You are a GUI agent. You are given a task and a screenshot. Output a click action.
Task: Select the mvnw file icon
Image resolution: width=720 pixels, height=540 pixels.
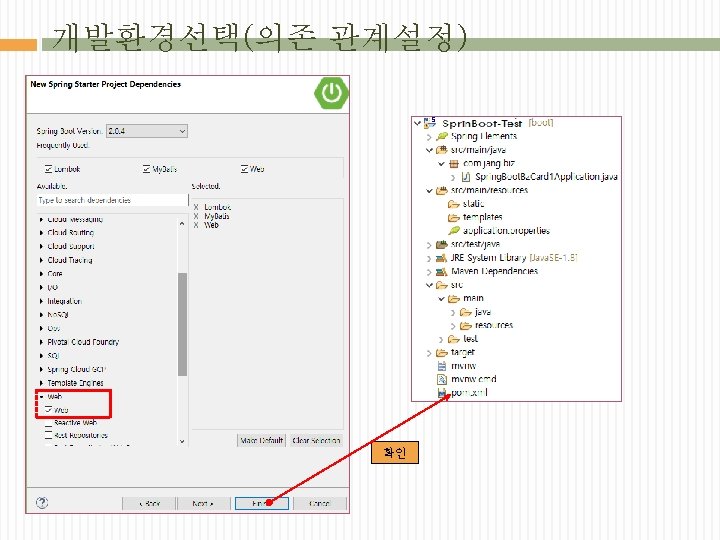pyautogui.click(x=442, y=366)
